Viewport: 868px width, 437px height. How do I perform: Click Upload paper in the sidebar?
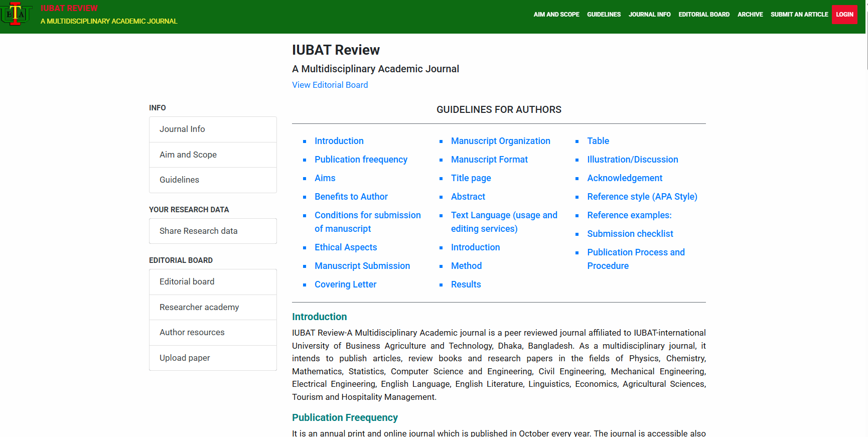pos(213,358)
